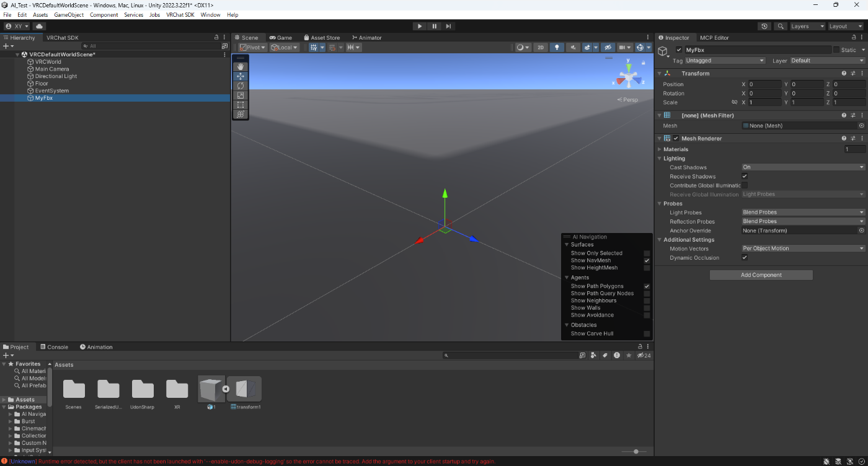Open the Cloud services icon
Image resolution: width=868 pixels, height=466 pixels.
tap(39, 26)
